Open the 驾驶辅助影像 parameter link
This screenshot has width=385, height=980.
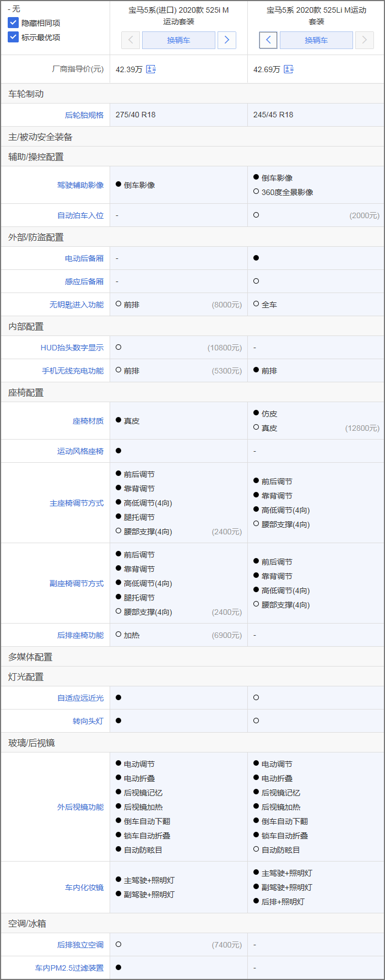click(80, 185)
